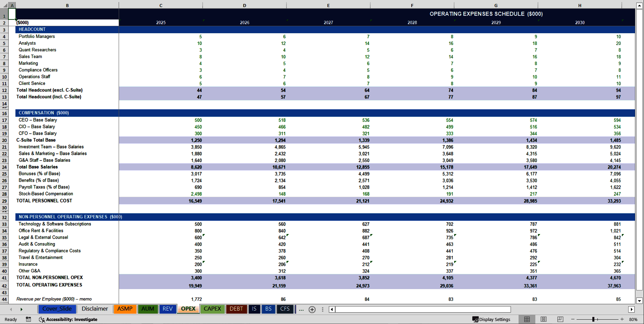Image resolution: width=644 pixels, height=324 pixels.
Task: Open the Disclaimer worksheet tab
Action: pyautogui.click(x=95, y=309)
